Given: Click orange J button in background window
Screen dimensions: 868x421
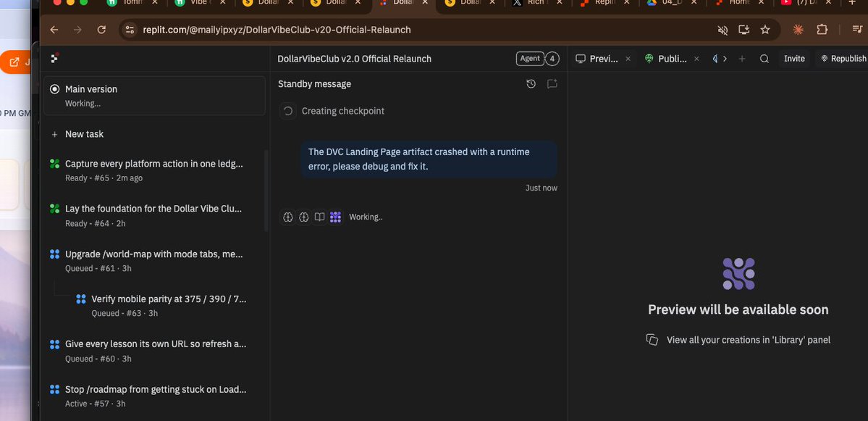Looking at the screenshot, I should pos(15,62).
